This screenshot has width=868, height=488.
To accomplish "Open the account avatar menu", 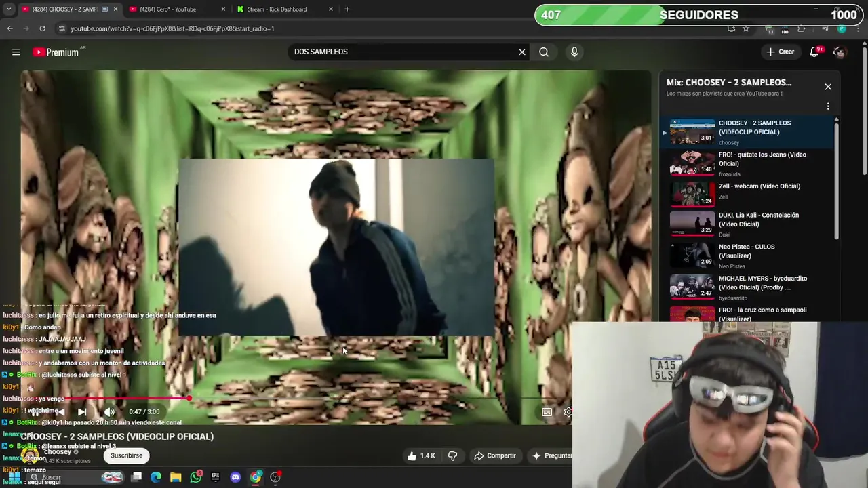I will (840, 52).
